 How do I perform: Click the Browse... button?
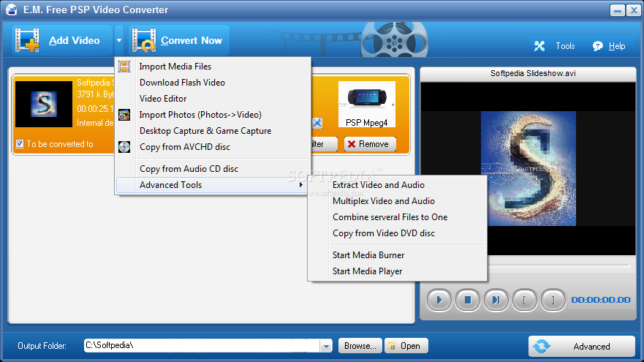[x=360, y=346]
